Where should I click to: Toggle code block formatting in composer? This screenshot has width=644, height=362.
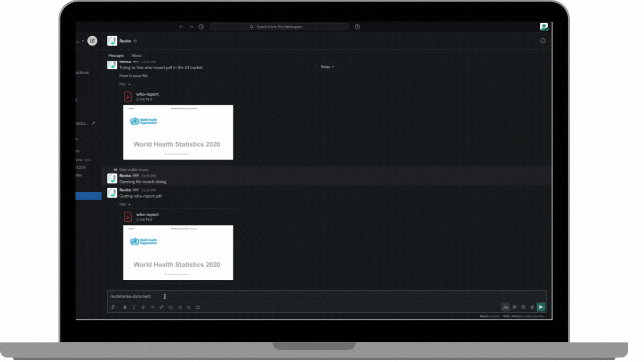pyautogui.click(x=198, y=307)
